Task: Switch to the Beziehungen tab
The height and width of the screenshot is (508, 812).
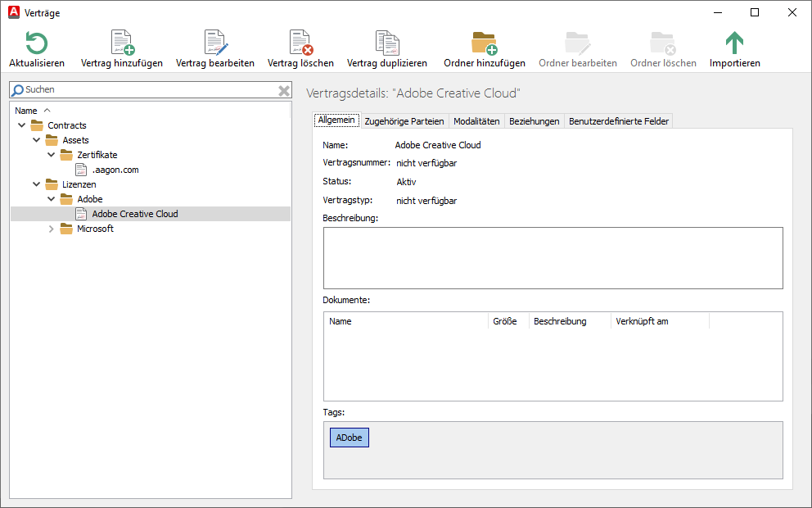Action: tap(534, 121)
